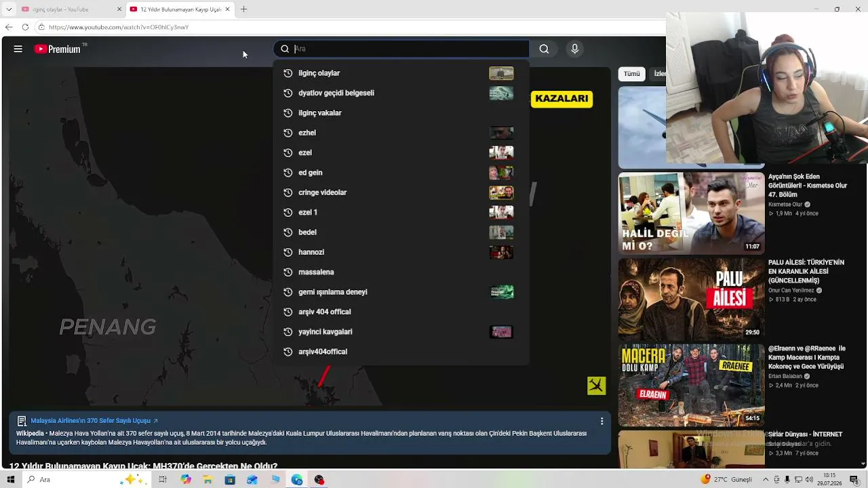868x488 pixels.
Task: Click the history icon beside 'massalena'
Action: click(x=288, y=272)
